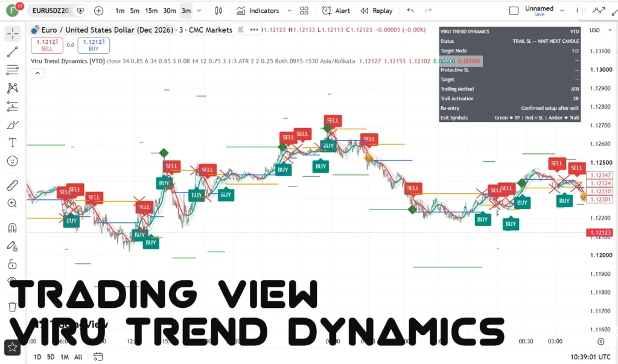The width and height of the screenshot is (618, 364).
Task: Open the emoji icons tool
Action: (x=13, y=161)
